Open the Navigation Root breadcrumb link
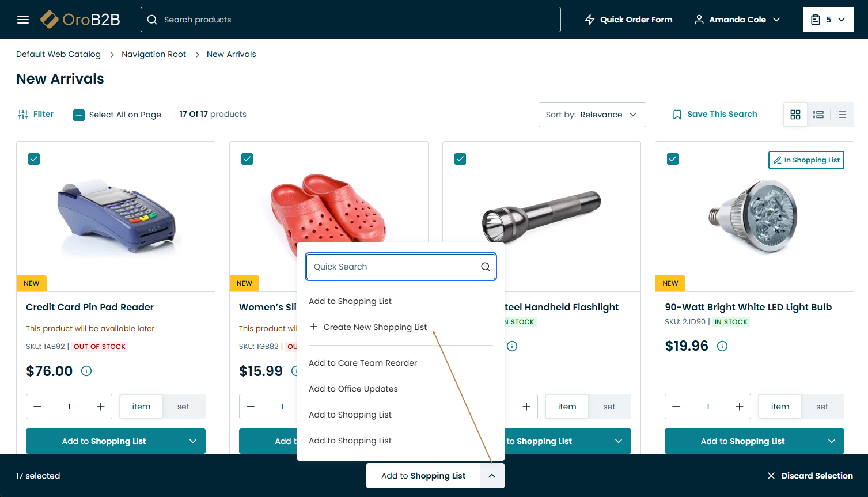This screenshot has height=497, width=868. (154, 54)
